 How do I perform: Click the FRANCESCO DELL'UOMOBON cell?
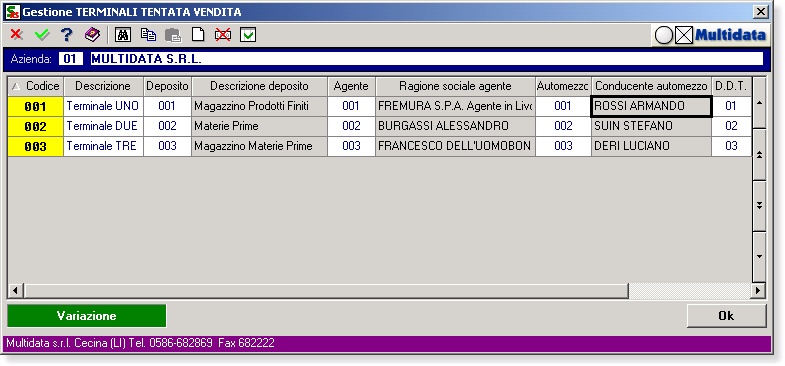tap(456, 146)
